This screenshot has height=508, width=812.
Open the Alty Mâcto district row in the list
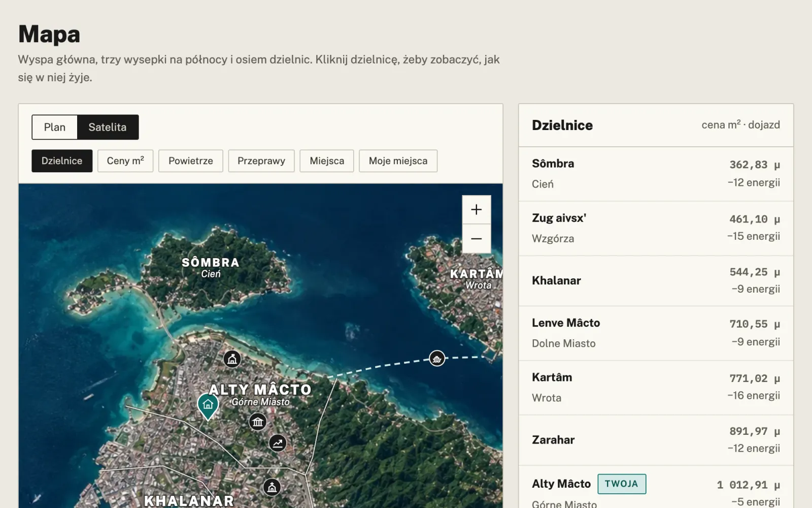pyautogui.click(x=656, y=487)
